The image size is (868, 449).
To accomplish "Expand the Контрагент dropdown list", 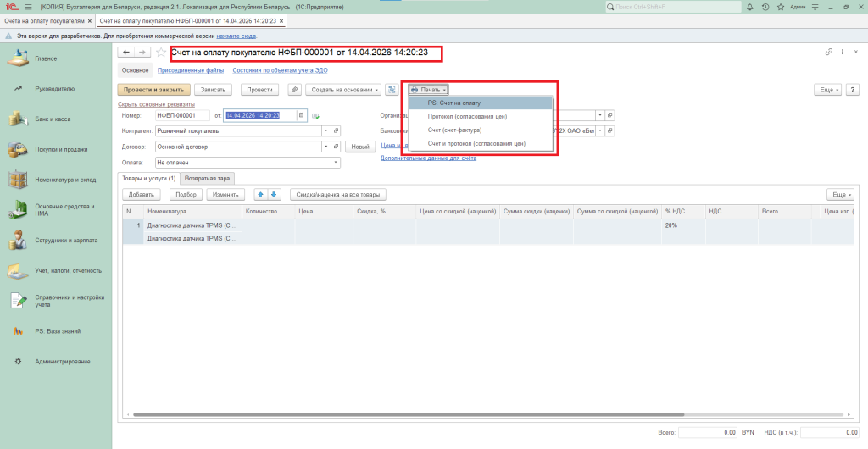I will pos(325,131).
